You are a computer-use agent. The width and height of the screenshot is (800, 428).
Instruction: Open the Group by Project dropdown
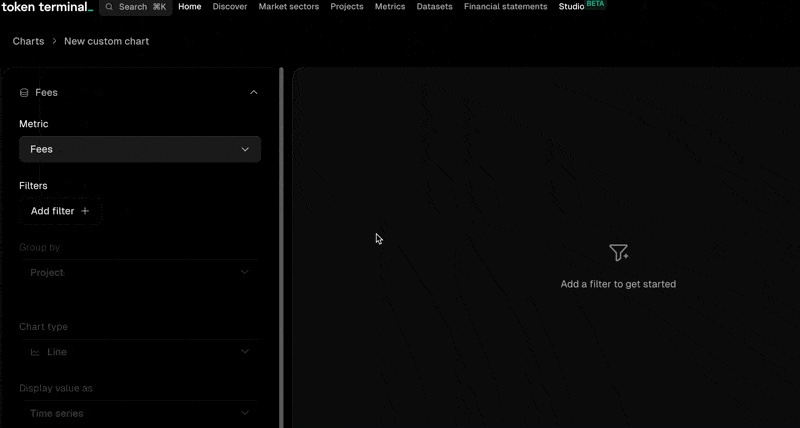coord(140,272)
